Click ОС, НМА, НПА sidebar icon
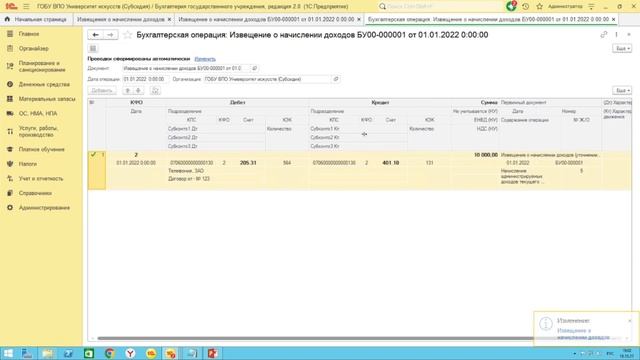 coord(10,113)
